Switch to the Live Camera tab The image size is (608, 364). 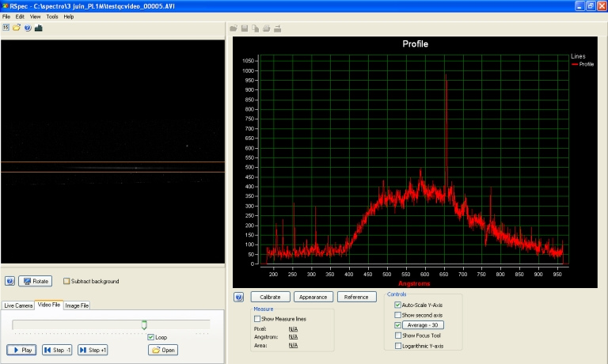(x=18, y=305)
